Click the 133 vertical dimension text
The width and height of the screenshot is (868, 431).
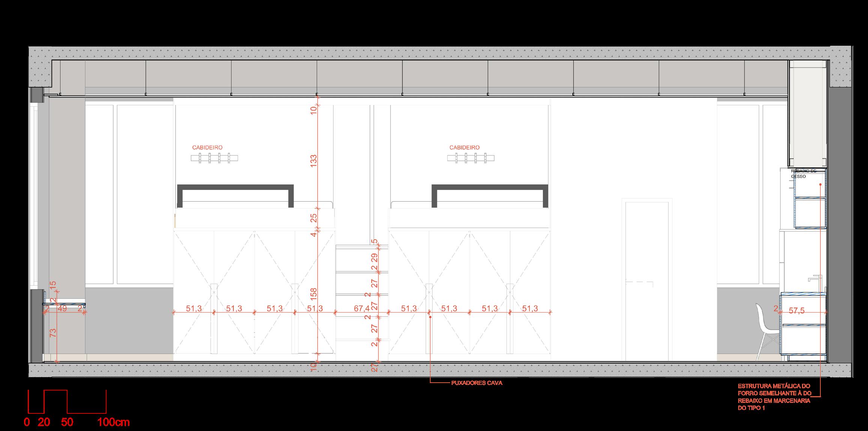(314, 160)
